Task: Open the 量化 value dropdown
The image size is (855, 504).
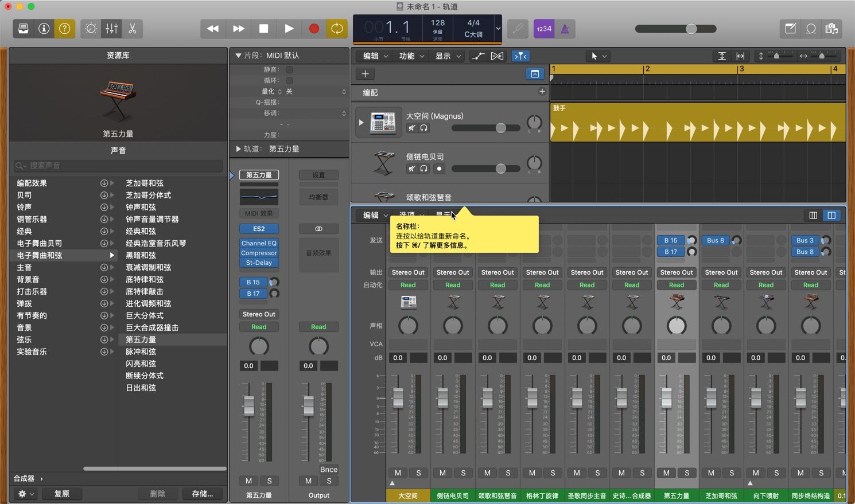Action: pos(316,91)
